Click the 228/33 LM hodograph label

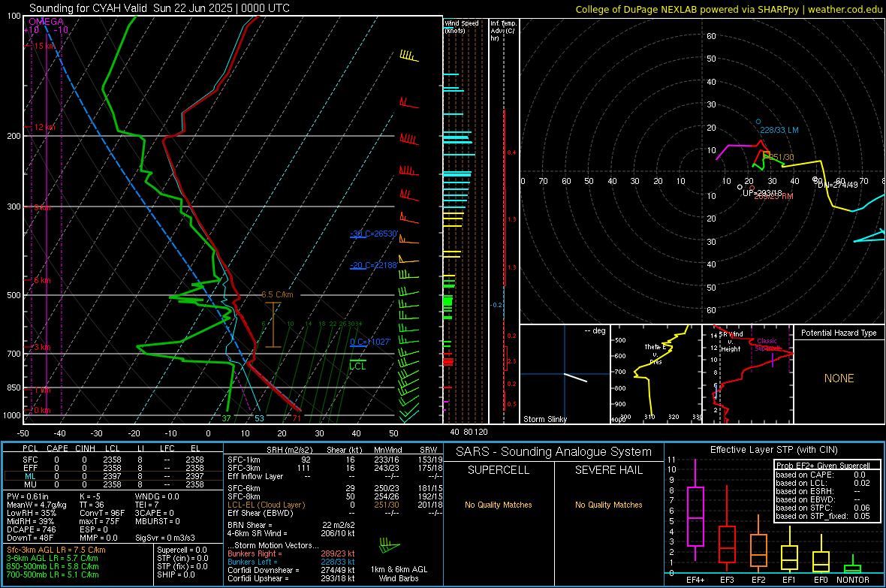tap(779, 130)
